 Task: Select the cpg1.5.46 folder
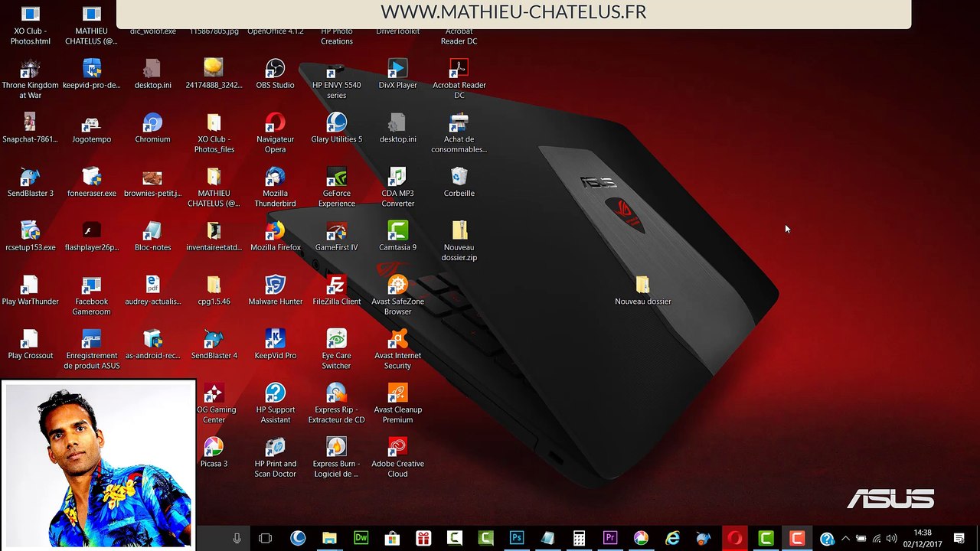click(214, 291)
